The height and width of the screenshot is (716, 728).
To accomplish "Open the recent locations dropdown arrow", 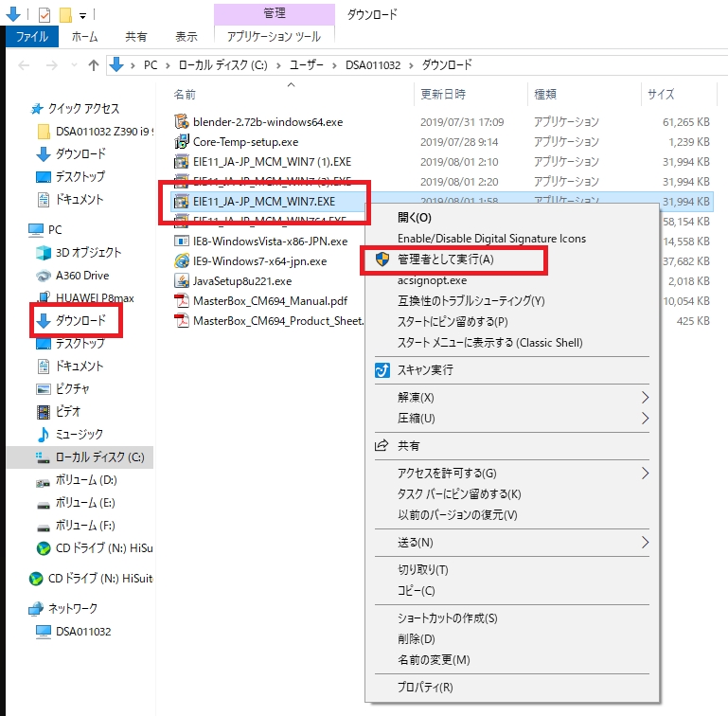I will 74,65.
